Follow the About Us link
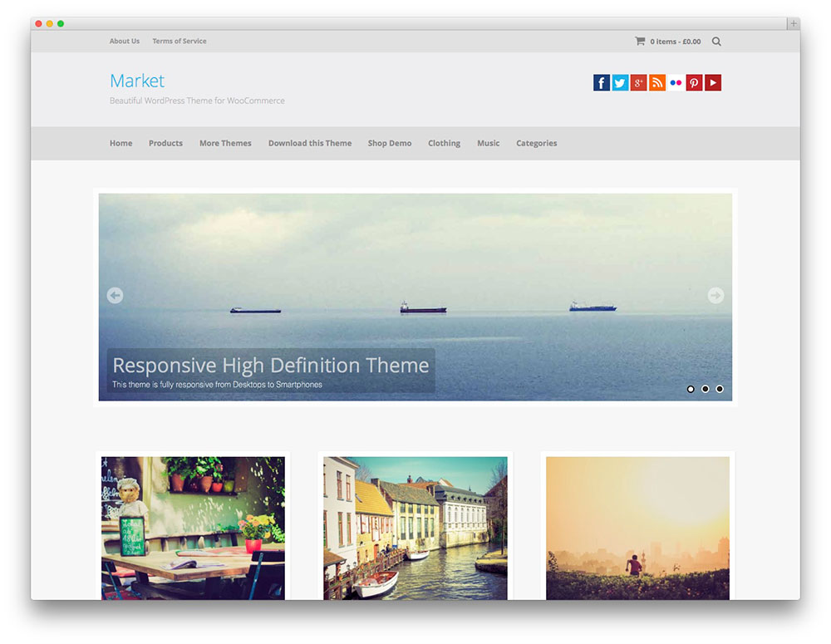This screenshot has width=831, height=644. coord(125,41)
